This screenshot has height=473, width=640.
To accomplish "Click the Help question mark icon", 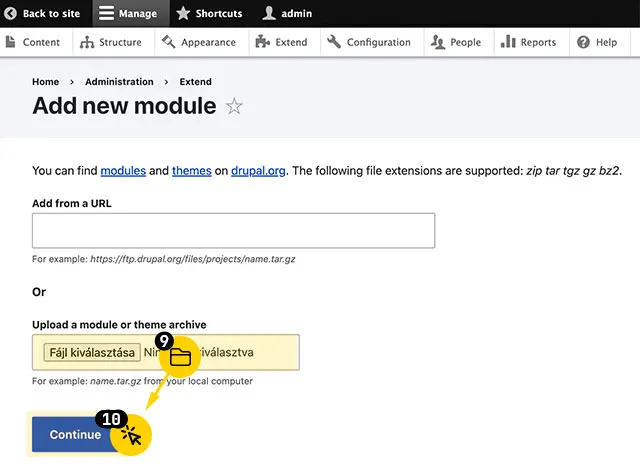I will 583,42.
